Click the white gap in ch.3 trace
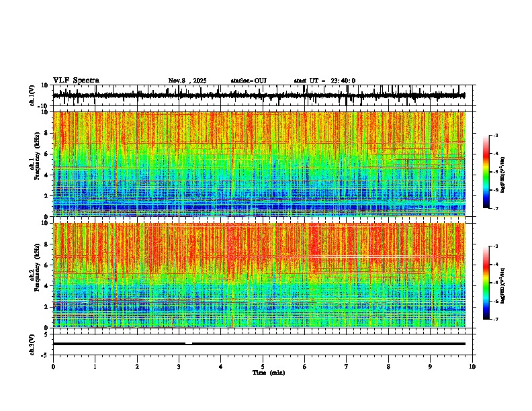 [189, 344]
